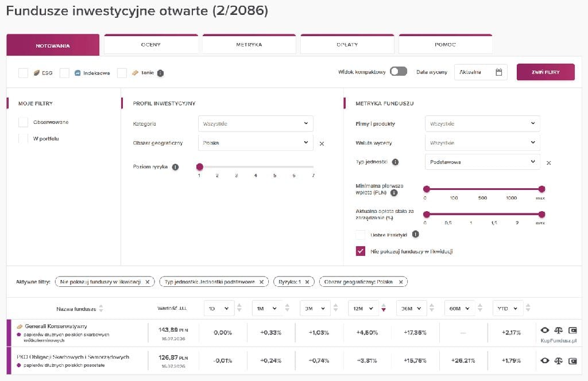Show info tooltip for Dobre Praktyki
This screenshot has height=381, width=588.
pos(416,234)
